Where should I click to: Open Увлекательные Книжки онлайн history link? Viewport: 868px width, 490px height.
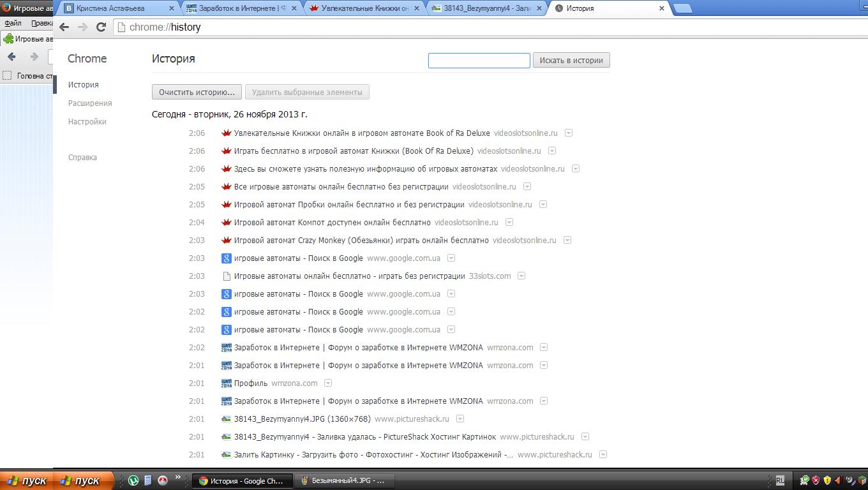pos(362,133)
